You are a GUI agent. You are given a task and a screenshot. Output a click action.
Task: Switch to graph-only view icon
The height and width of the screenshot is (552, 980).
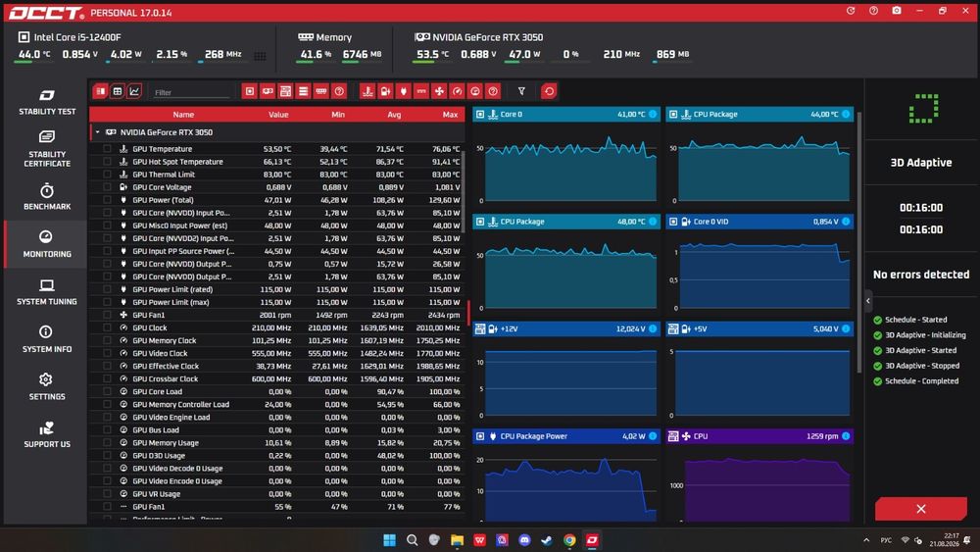(x=133, y=91)
